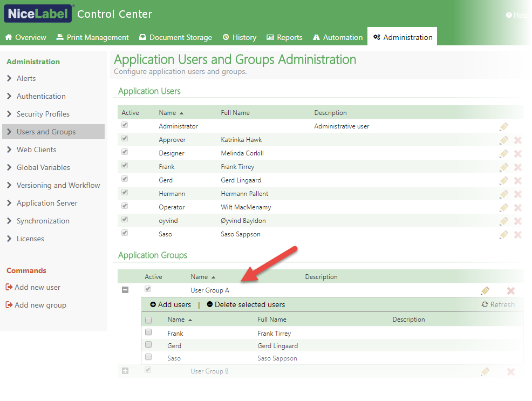Add users to User Group A
Image resolution: width=532 pixels, height=401 pixels.
170,304
